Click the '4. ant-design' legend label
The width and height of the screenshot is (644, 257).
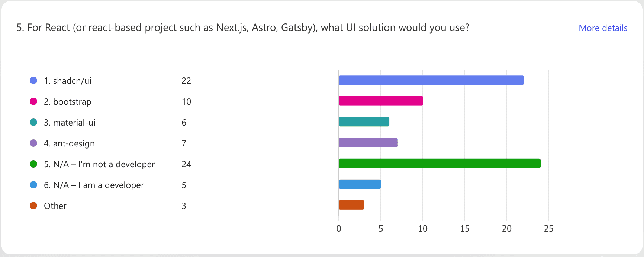69,143
